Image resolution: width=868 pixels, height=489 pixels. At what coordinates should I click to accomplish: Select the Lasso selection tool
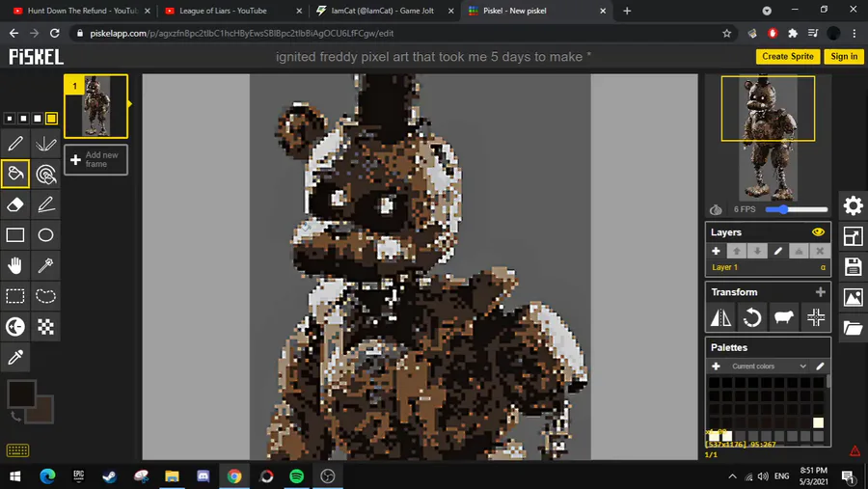(x=45, y=296)
